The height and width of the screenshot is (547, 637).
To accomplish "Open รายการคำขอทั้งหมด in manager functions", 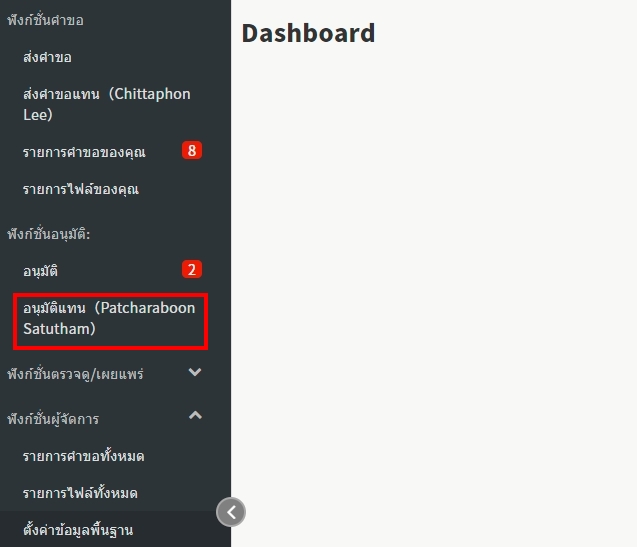I will (83, 456).
